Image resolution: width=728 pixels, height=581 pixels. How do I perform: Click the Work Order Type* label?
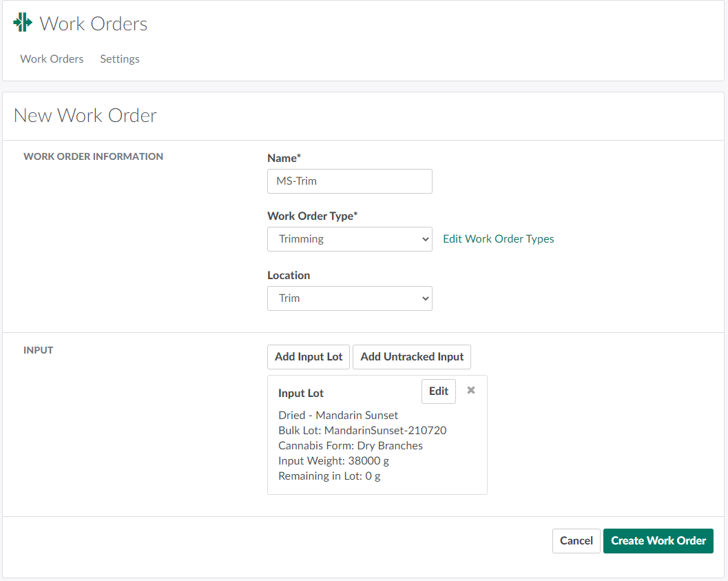click(312, 216)
